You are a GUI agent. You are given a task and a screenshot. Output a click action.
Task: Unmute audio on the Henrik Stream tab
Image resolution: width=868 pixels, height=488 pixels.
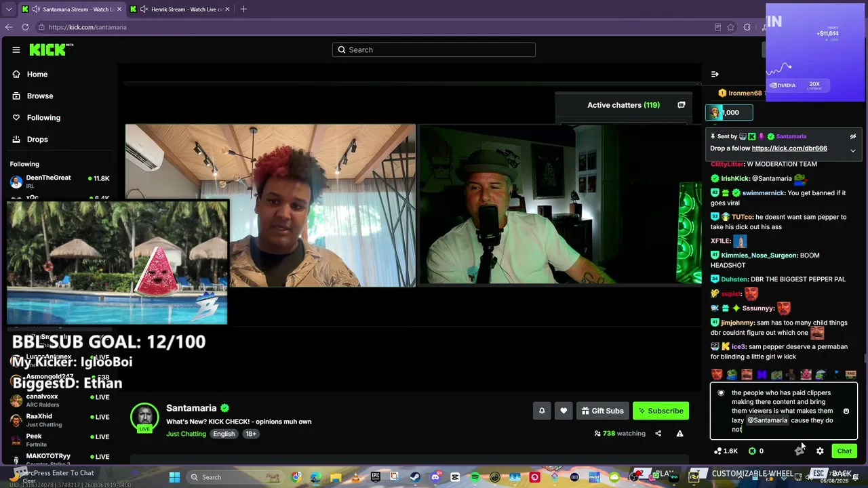point(143,9)
